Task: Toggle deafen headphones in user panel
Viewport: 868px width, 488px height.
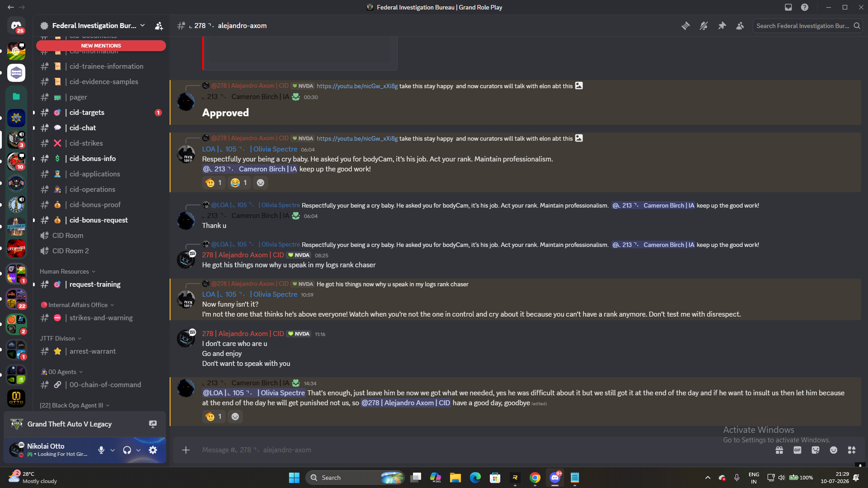Action: pos(127,450)
